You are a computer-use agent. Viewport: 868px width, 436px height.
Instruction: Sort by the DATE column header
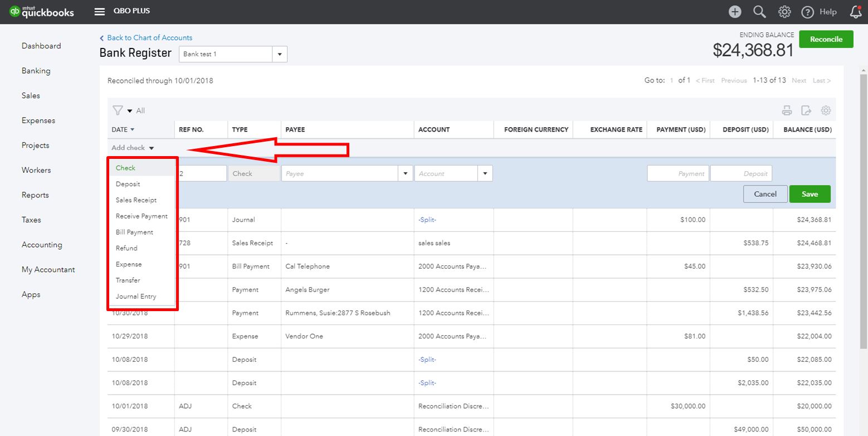pos(123,129)
